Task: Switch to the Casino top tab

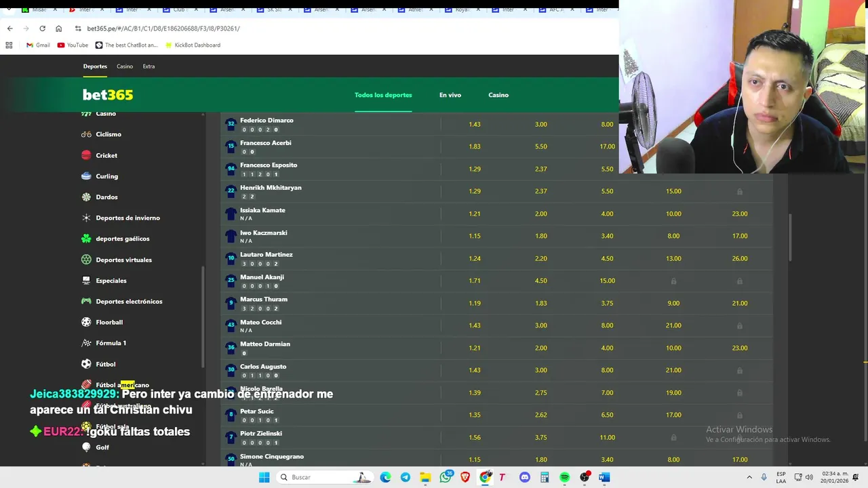Action: 125,66
